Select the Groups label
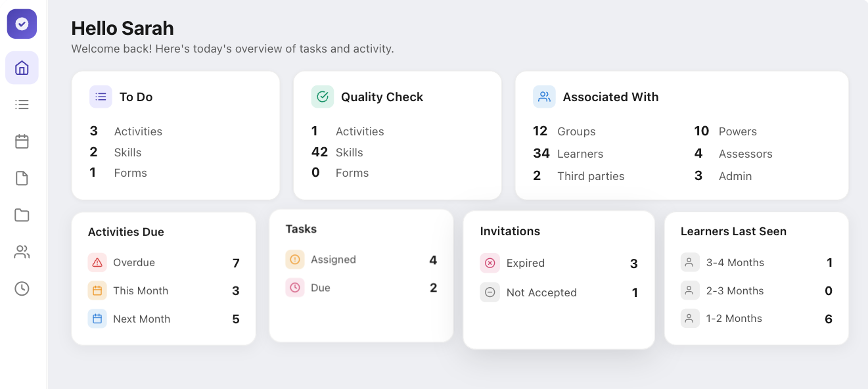The width and height of the screenshot is (868, 389). click(576, 131)
